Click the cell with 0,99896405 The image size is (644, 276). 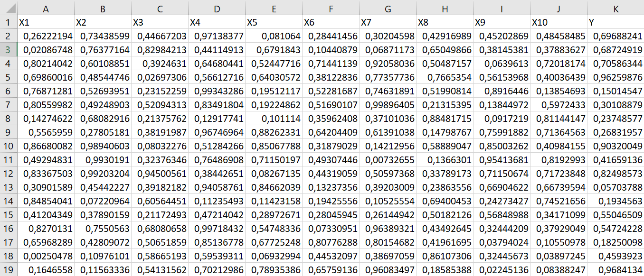pos(388,105)
